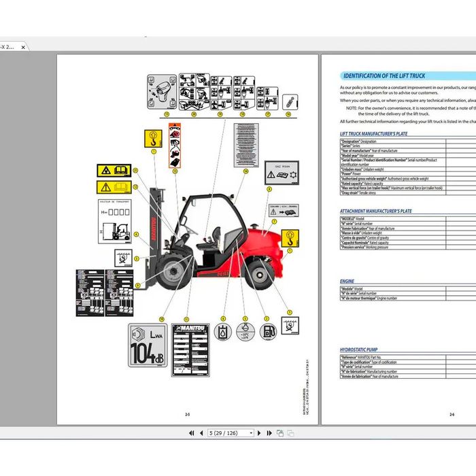Click the 'NOTE: For the owner's convenience' line
Image resolution: width=476 pixels, height=476 pixels.
point(411,108)
